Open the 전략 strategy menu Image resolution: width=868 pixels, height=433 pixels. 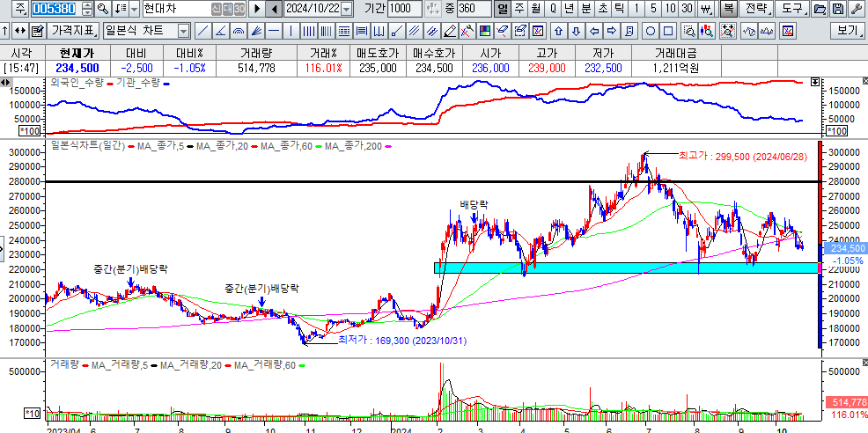pyautogui.click(x=755, y=9)
